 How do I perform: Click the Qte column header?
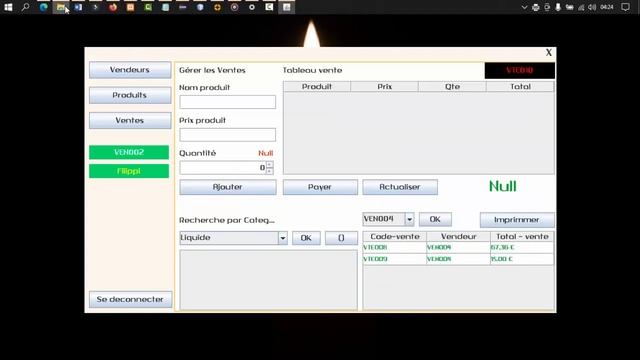click(x=452, y=87)
